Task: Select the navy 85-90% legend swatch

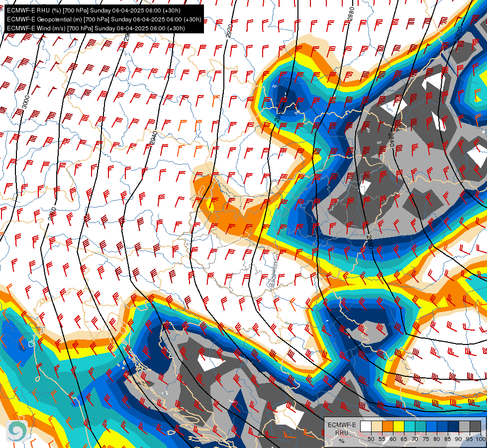Action: (453, 427)
